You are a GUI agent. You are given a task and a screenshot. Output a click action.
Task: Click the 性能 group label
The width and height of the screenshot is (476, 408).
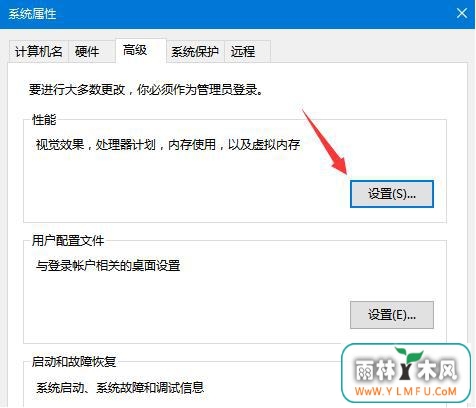tap(44, 120)
